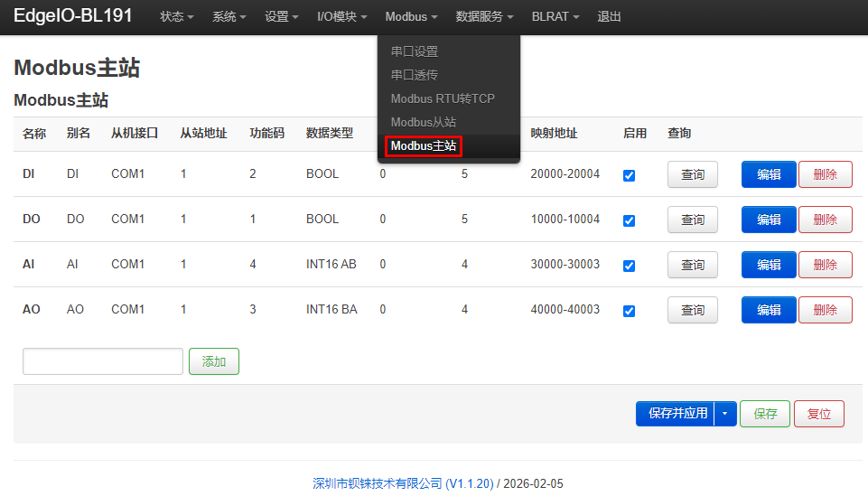
Task: Choose Modbus从站 menu entry
Action: coord(423,122)
